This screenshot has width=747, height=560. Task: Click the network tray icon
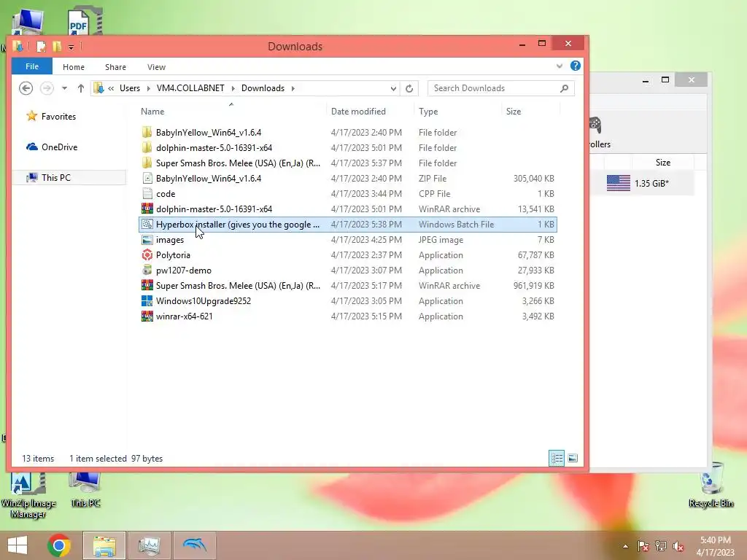[660, 546]
